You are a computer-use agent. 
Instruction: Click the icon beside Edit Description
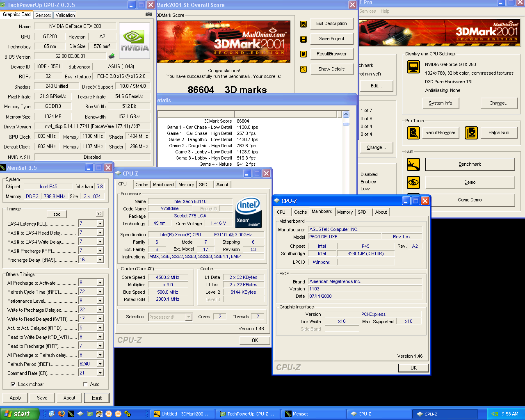pyautogui.click(x=304, y=24)
